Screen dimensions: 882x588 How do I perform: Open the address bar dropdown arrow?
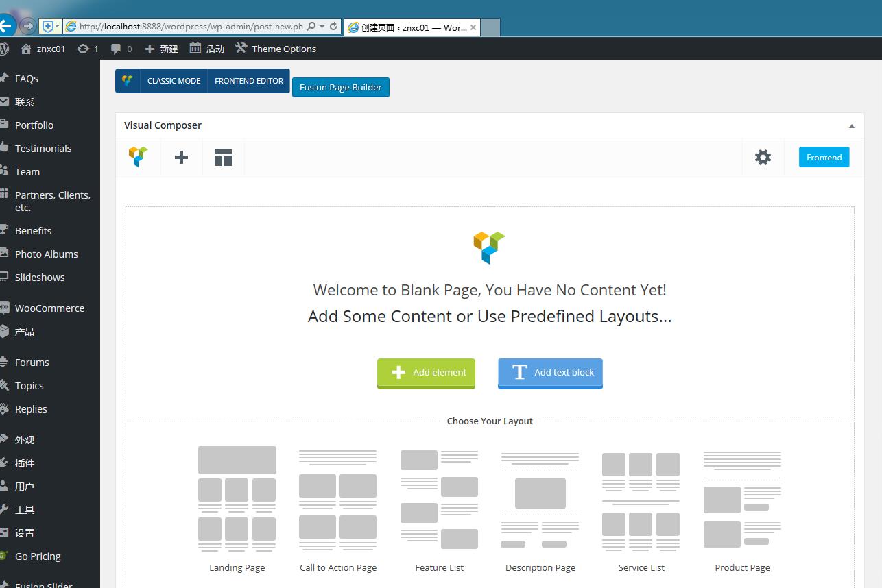tap(322, 27)
